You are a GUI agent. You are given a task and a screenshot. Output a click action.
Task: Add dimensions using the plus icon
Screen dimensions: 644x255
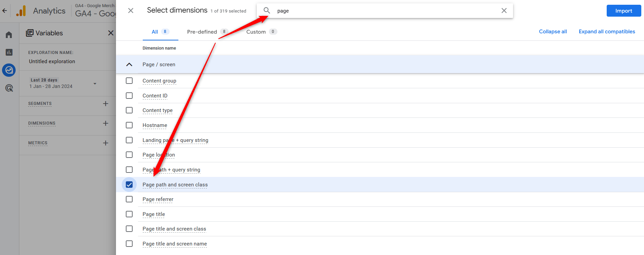point(105,123)
